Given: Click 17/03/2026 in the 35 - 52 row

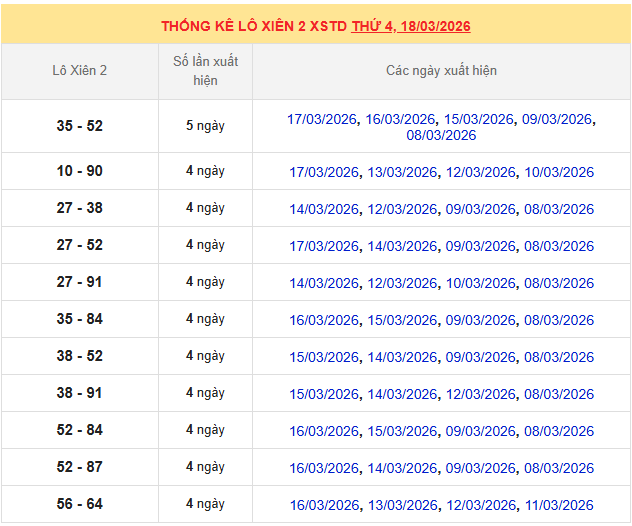Looking at the screenshot, I should (323, 119).
